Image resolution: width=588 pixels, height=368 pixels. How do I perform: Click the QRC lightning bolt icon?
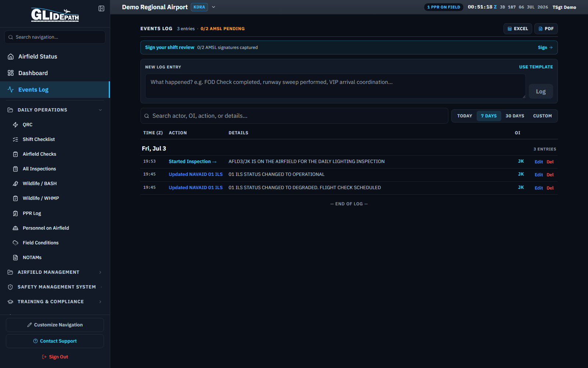(15, 125)
